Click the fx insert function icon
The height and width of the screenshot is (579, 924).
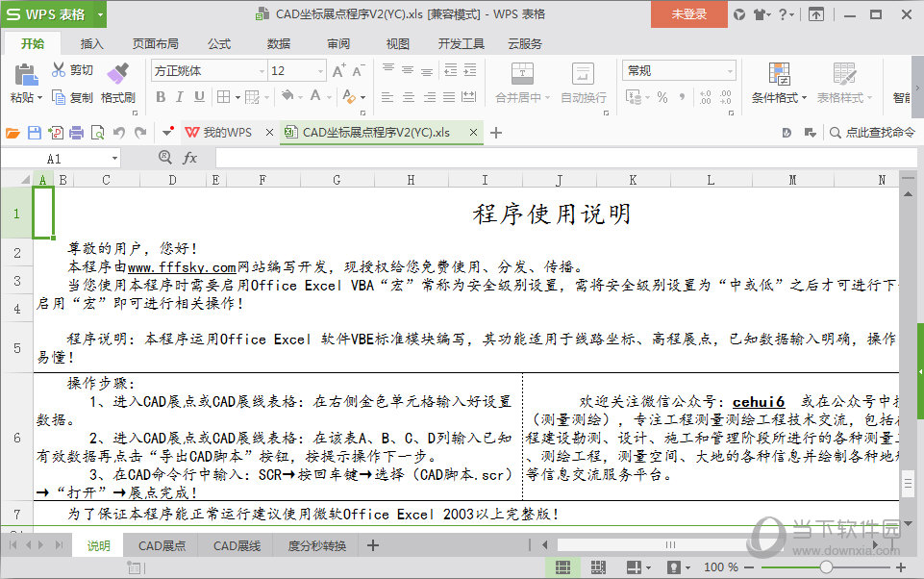tap(190, 158)
